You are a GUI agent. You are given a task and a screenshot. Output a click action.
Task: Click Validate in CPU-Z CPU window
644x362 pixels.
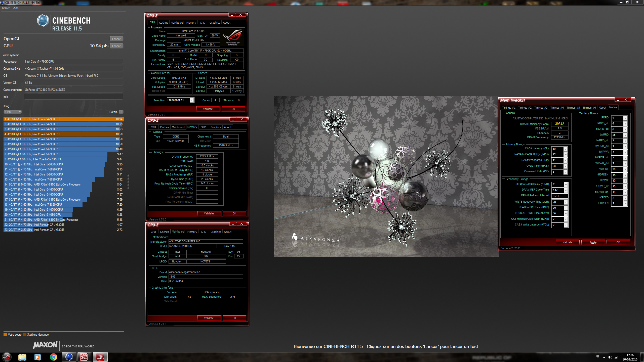[208, 109]
